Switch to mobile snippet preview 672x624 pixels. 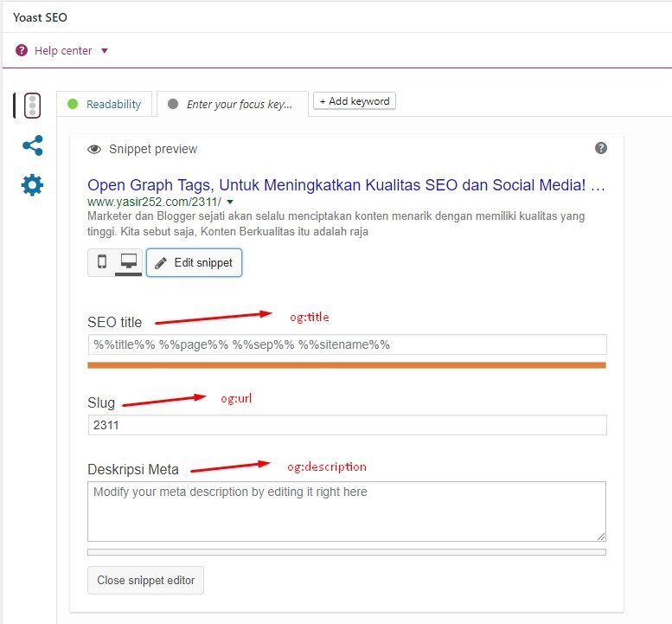click(102, 261)
